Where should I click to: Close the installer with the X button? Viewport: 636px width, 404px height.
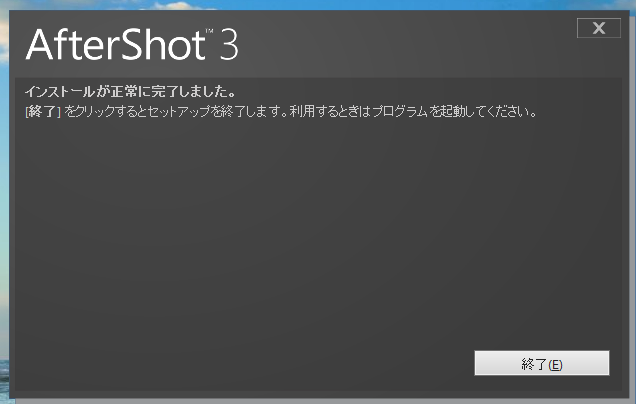click(599, 28)
